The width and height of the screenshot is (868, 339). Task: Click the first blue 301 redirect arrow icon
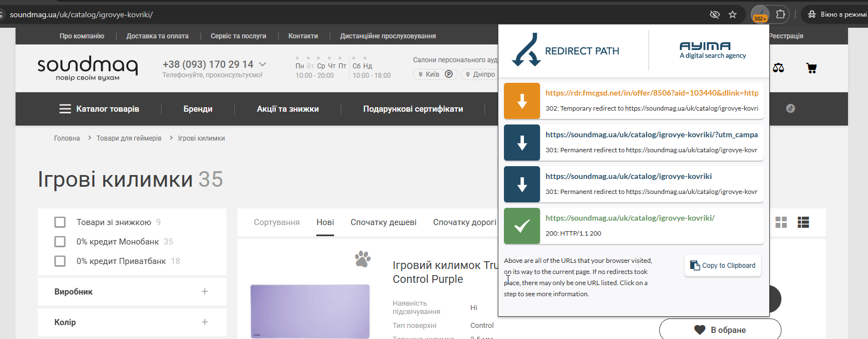(522, 142)
